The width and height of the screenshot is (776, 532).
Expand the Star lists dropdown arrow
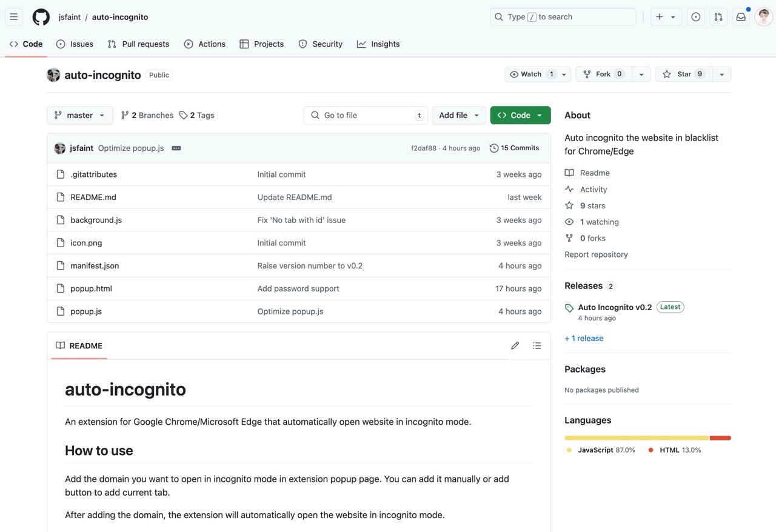click(721, 74)
